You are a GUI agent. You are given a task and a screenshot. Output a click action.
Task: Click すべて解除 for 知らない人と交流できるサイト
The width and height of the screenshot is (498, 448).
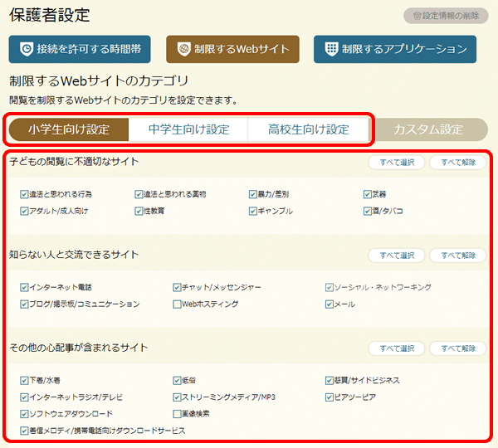(x=458, y=256)
